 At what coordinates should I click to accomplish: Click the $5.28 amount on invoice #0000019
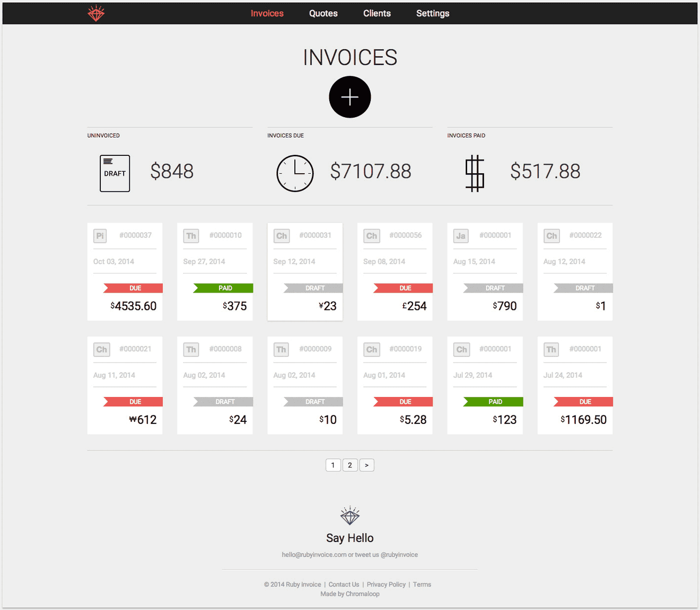click(413, 420)
